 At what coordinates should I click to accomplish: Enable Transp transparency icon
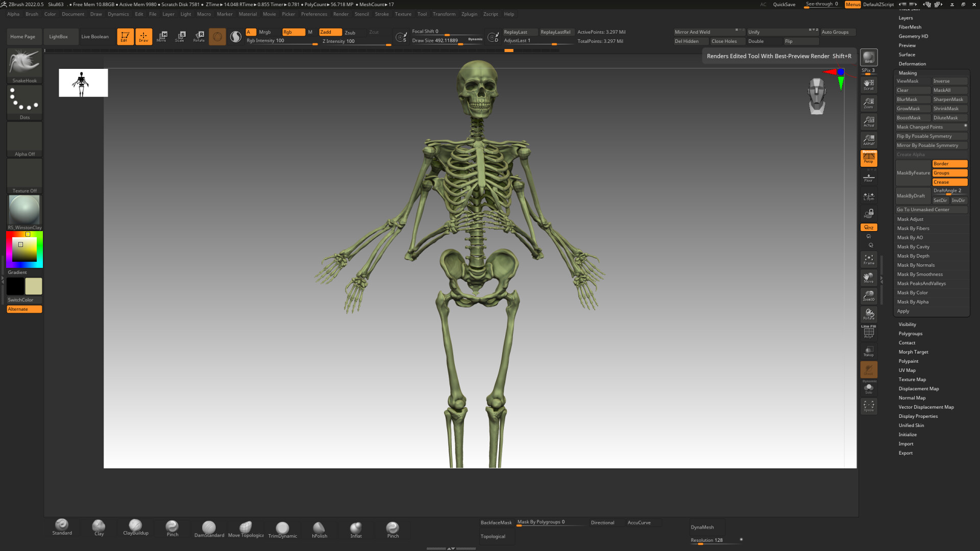(x=868, y=351)
